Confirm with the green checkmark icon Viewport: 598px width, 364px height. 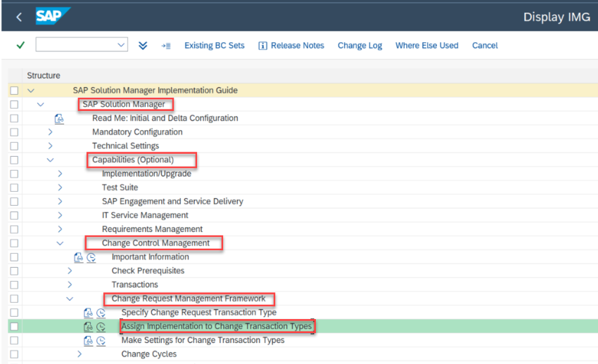tap(20, 45)
